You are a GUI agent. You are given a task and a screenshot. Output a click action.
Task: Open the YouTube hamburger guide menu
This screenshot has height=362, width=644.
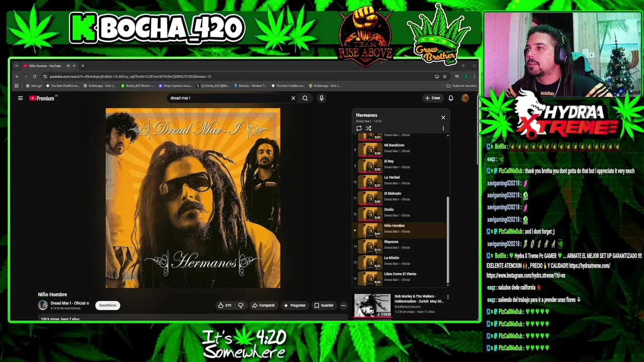[20, 98]
